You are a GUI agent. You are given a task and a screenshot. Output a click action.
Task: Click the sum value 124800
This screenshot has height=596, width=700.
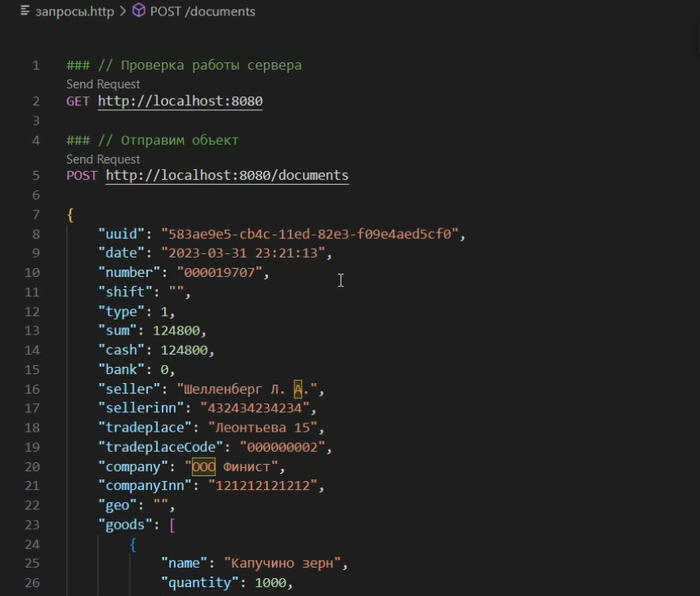[x=176, y=330]
